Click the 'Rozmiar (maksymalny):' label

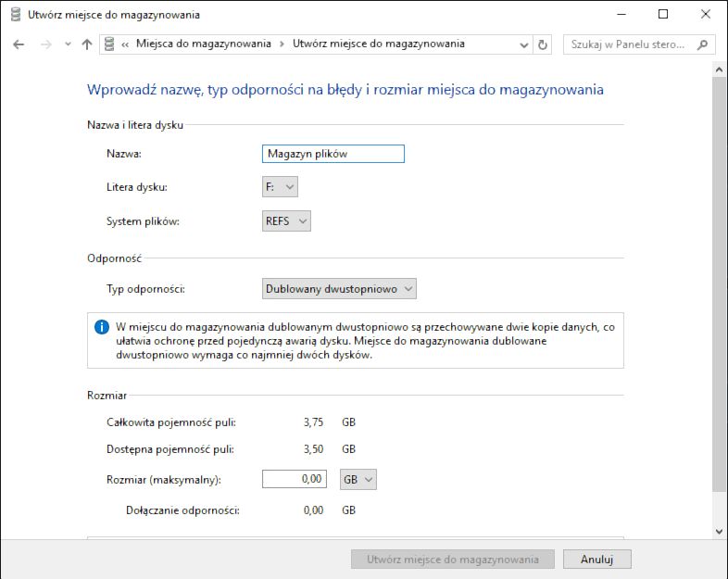point(164,480)
